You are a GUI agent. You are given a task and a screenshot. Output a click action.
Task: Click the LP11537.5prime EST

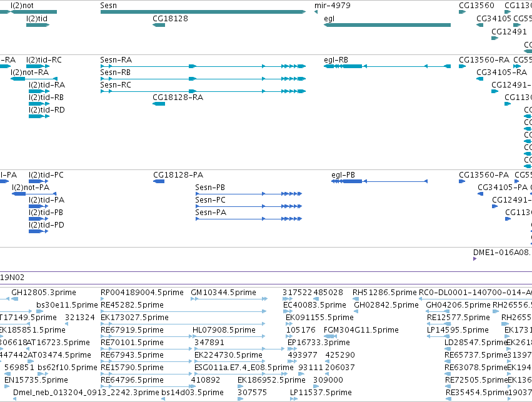293,399
